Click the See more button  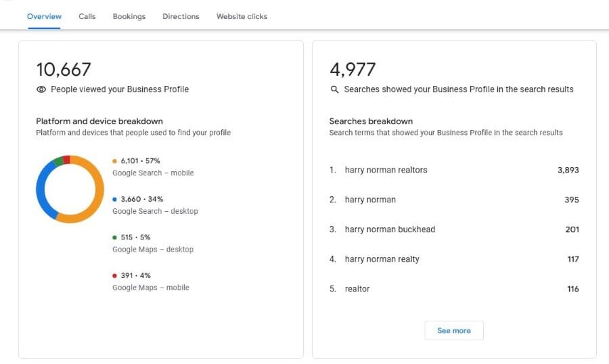coord(453,331)
